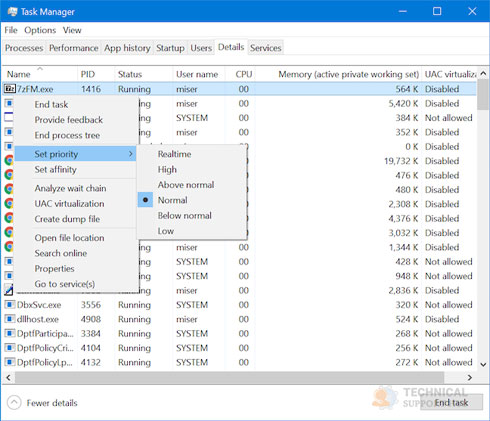
Task: Click the vertical scrollbar down arrow
Action: 483,365
